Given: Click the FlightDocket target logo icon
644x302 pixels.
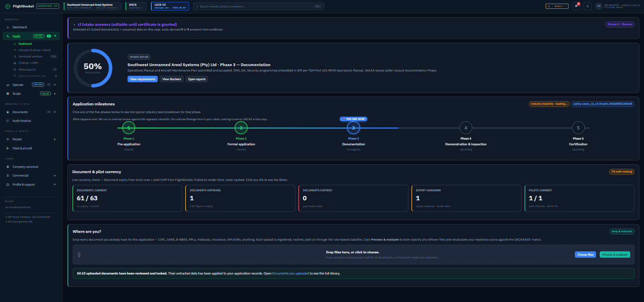Looking at the screenshot, I should pyautogui.click(x=8, y=6).
